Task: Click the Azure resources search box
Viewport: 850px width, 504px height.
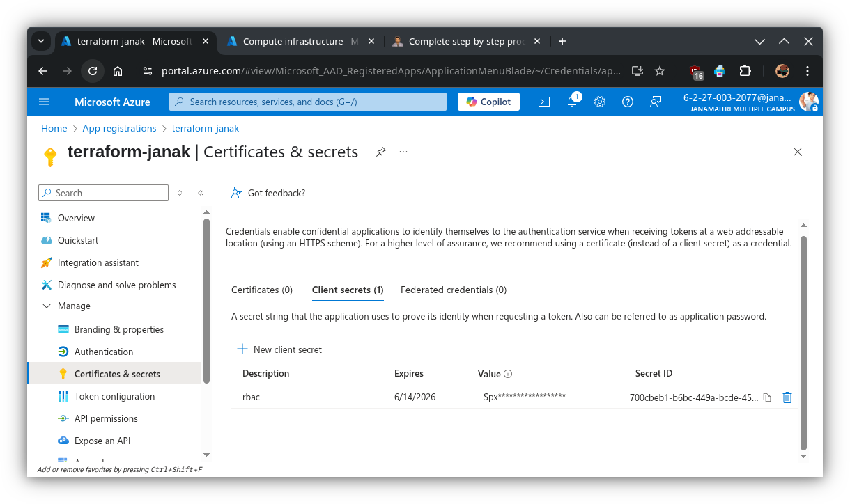Action: [308, 102]
